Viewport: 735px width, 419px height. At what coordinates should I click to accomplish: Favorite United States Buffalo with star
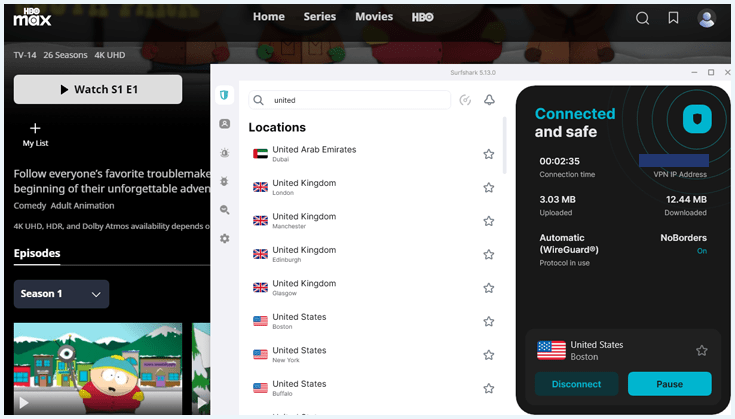pos(488,388)
